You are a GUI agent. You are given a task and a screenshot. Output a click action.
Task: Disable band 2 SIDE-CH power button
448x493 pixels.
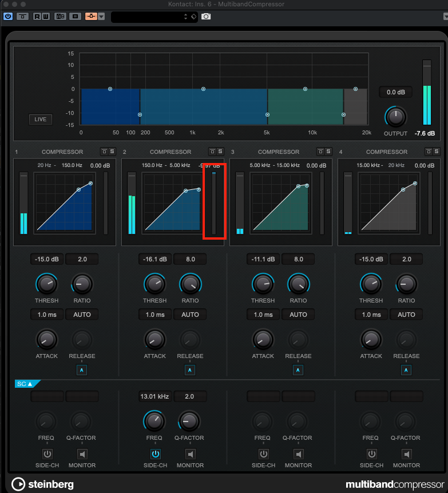156,454
